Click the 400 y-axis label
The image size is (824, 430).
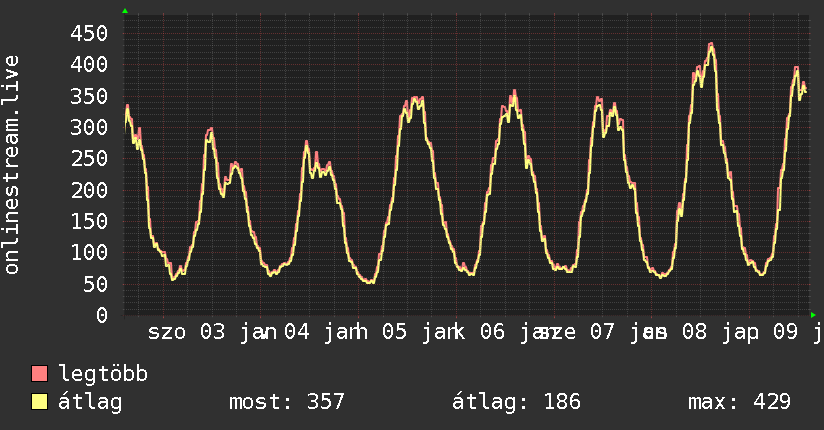89,64
